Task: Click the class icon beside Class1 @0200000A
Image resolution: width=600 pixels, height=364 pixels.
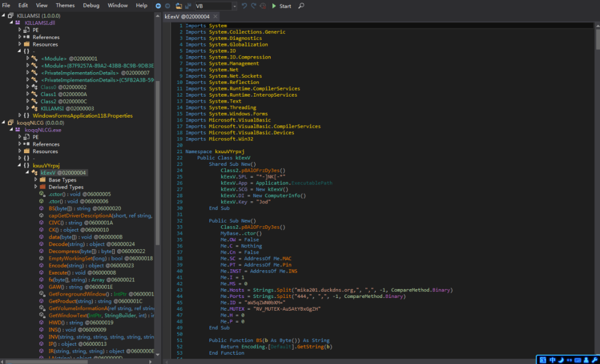Action: pyautogui.click(x=34, y=94)
